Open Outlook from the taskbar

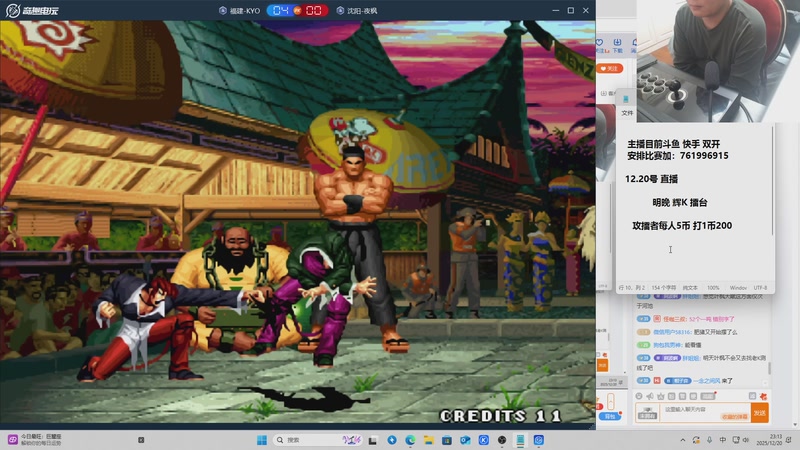pyautogui.click(x=465, y=440)
